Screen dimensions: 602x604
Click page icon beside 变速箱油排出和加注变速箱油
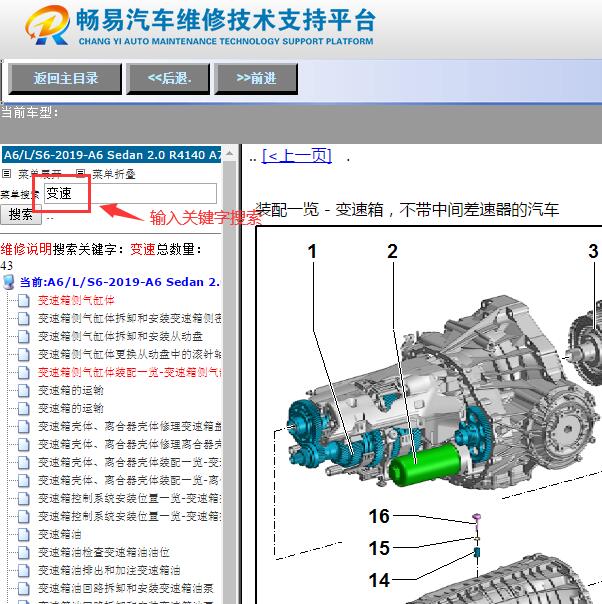click(23, 570)
